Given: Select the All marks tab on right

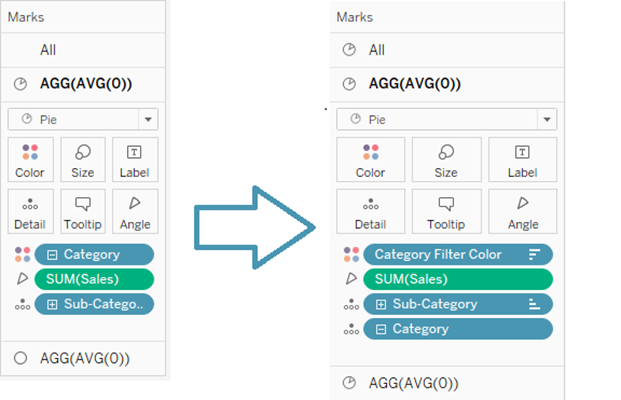Looking at the screenshot, I should pyautogui.click(x=376, y=49).
